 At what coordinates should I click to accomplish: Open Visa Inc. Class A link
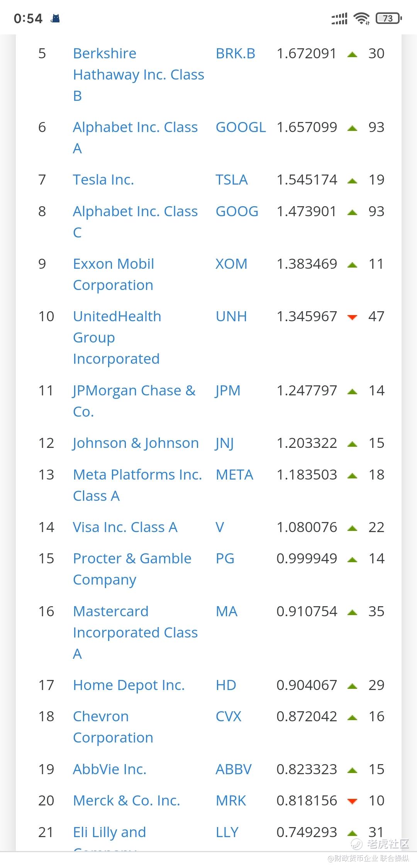point(125,527)
